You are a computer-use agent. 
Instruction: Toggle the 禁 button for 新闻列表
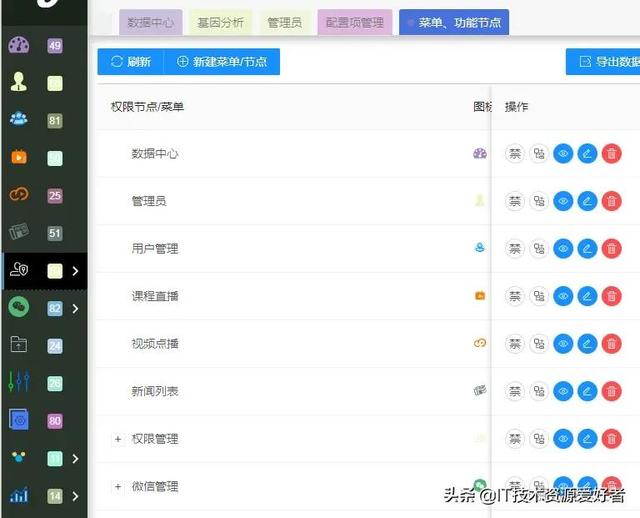515,391
